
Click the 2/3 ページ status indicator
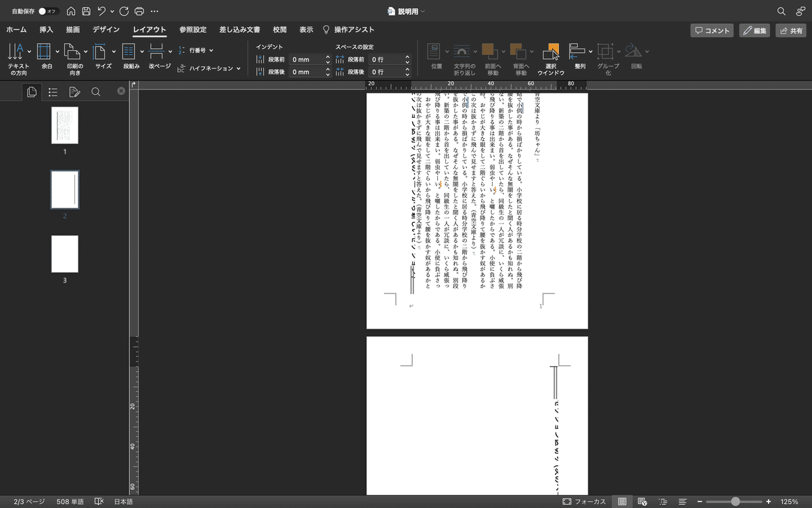tap(29, 502)
